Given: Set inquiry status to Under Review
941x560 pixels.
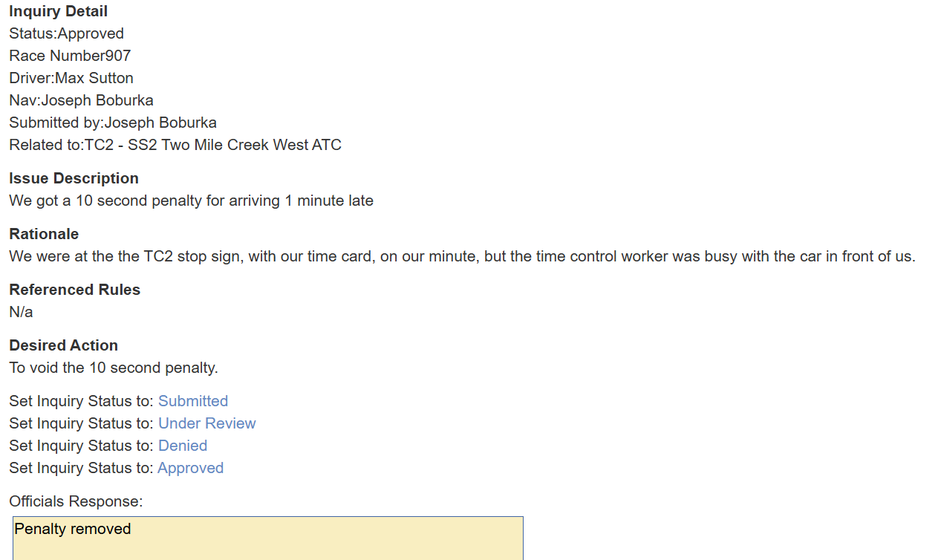Looking at the screenshot, I should (x=206, y=423).
